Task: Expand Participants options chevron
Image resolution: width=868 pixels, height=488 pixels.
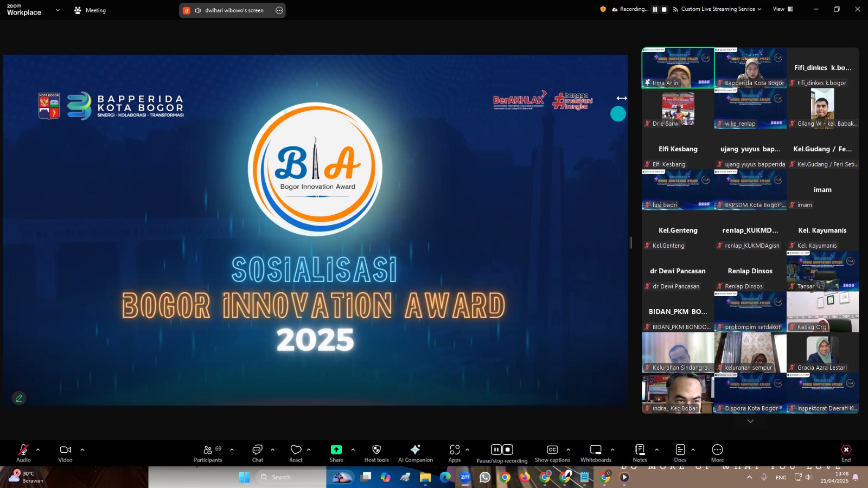Action: [x=232, y=450]
